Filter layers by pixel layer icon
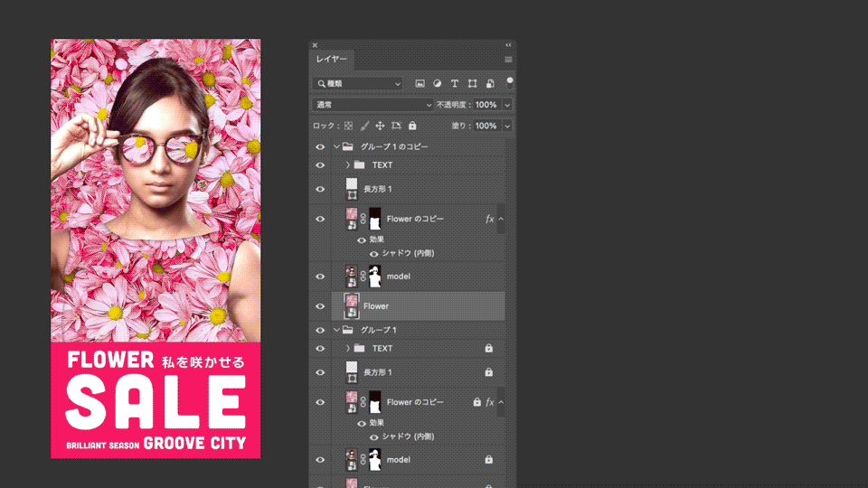 420,83
